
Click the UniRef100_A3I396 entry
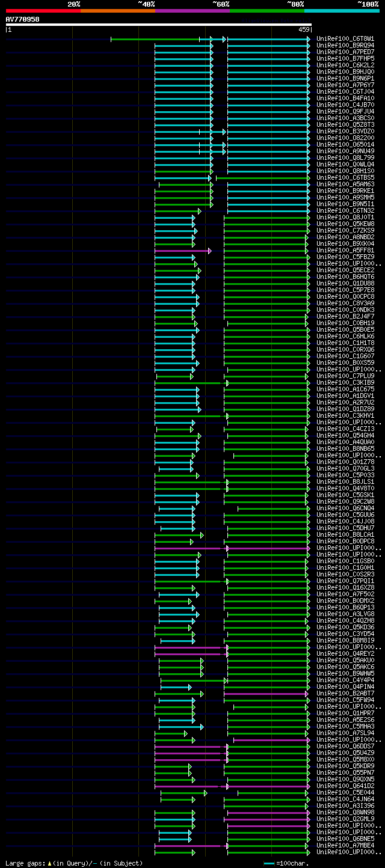pos(345,805)
